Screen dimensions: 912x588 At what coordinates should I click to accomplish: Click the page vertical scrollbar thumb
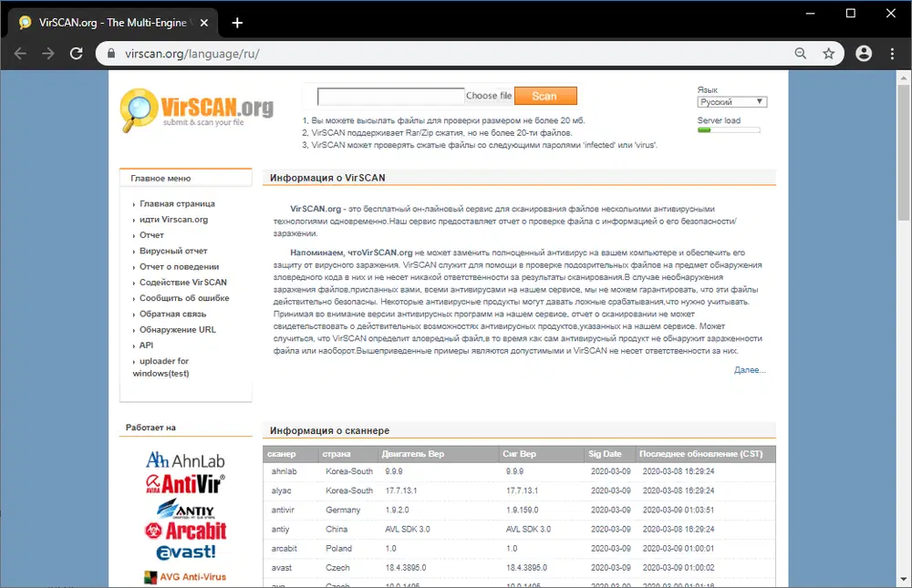point(903,152)
